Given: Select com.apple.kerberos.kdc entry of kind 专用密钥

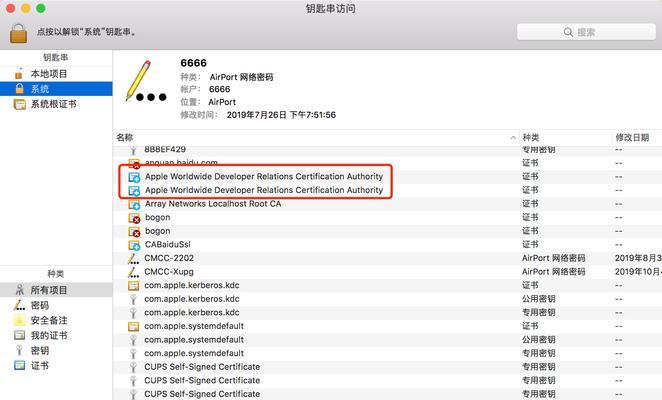Looking at the screenshot, I should coord(387,313).
